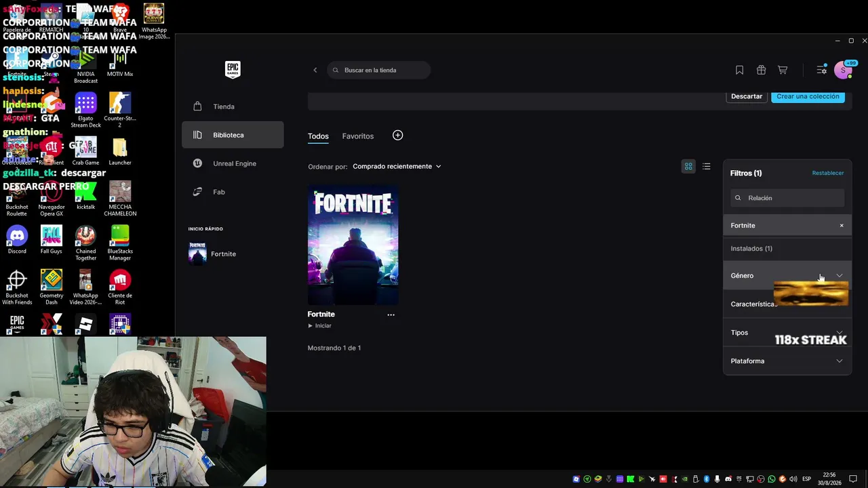Open the three-dot menu for Fortnite

coord(391,314)
